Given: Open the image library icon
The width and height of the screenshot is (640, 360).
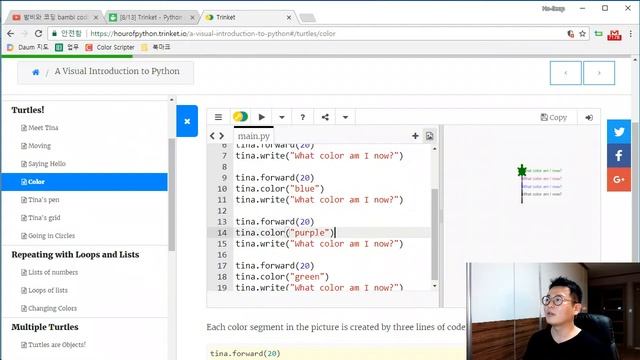Looking at the screenshot, I should [429, 136].
